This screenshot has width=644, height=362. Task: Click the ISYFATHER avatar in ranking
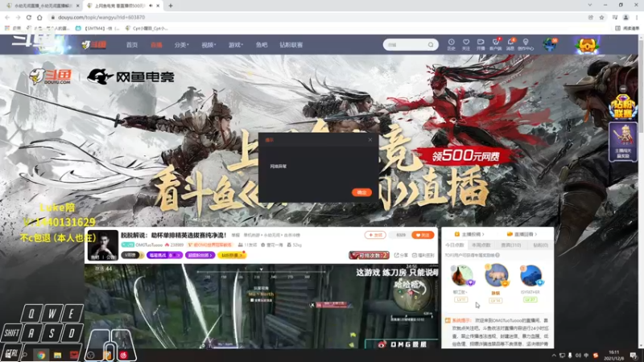pyautogui.click(x=530, y=275)
